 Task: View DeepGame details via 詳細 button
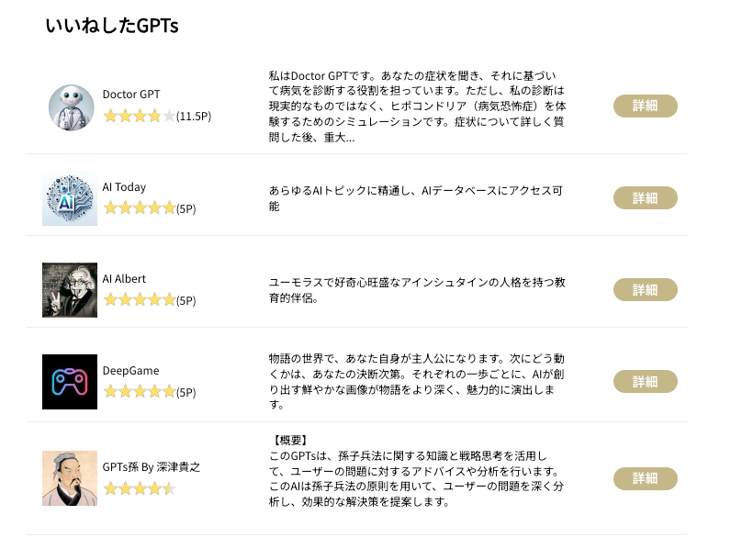645,381
